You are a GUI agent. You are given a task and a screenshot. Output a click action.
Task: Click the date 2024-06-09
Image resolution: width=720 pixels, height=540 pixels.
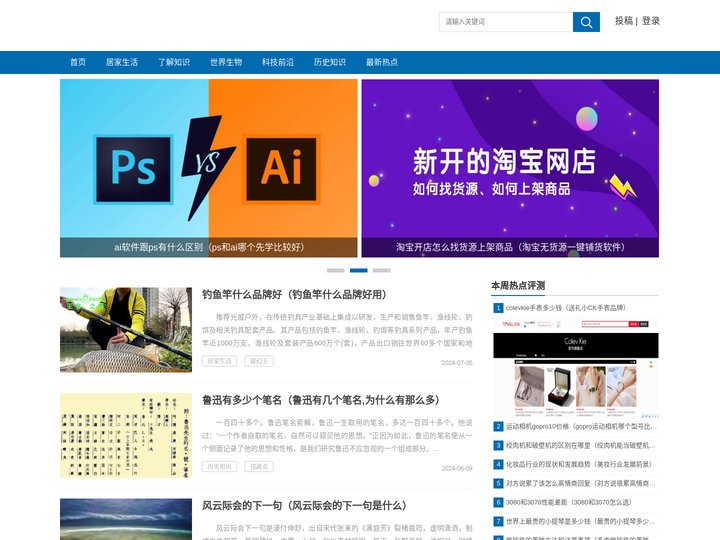click(x=456, y=468)
